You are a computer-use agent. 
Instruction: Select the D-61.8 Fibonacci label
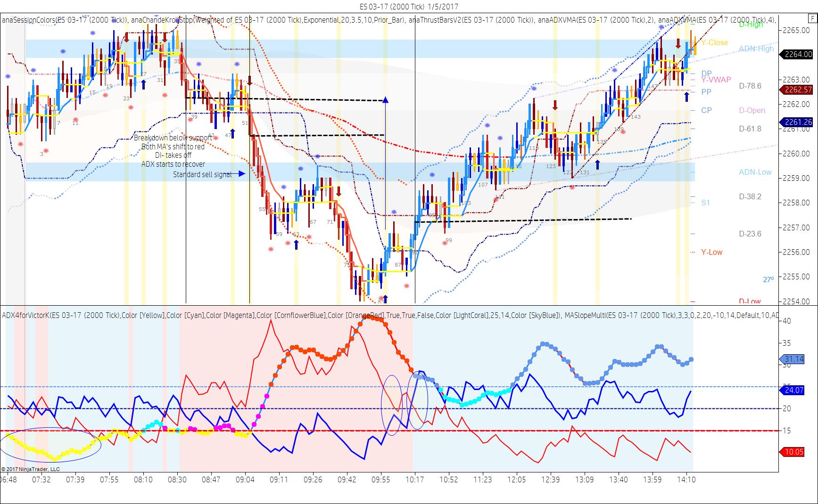coord(750,129)
